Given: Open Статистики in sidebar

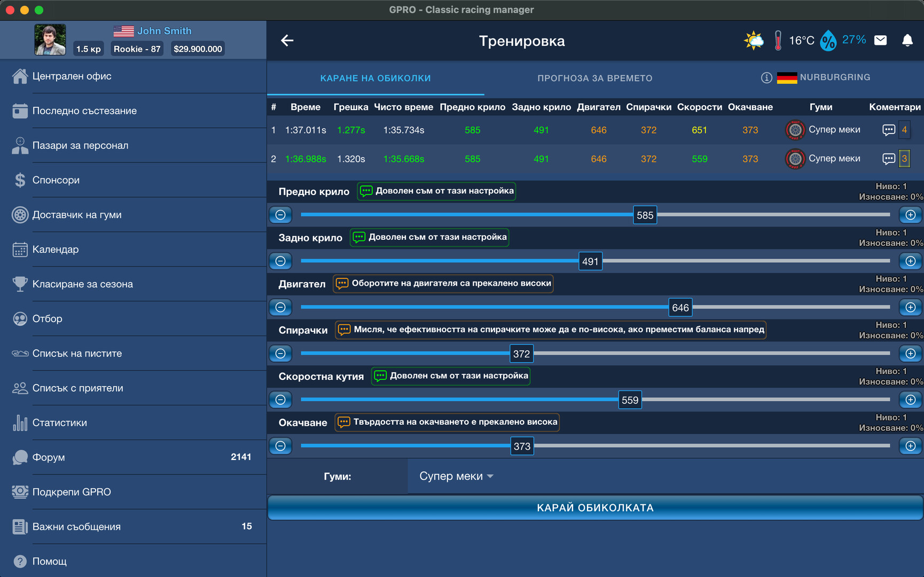Looking at the screenshot, I should click(x=133, y=423).
